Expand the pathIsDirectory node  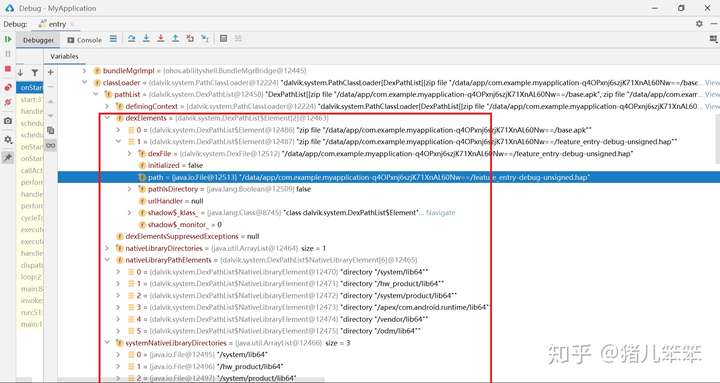[129, 189]
